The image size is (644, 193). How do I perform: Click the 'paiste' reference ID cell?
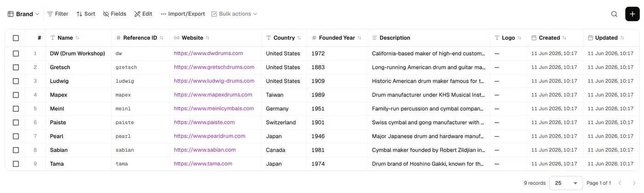tap(140, 122)
